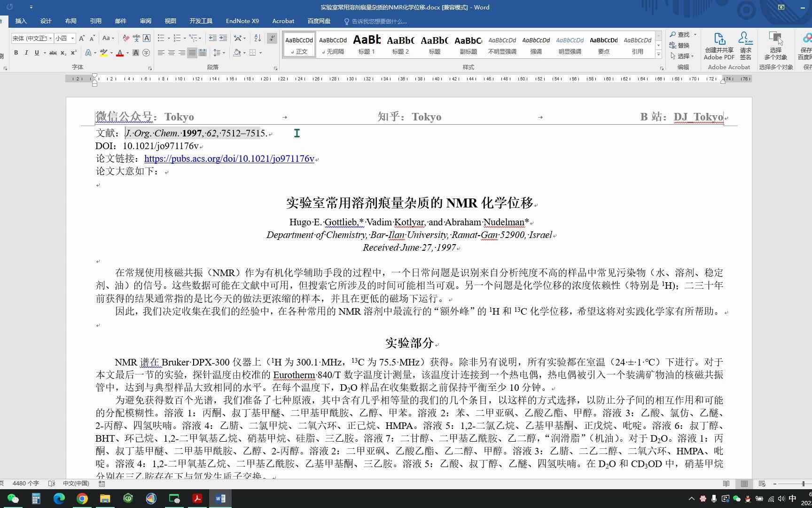Click the decrease font size icon
Viewport: 812px width, 508px height.
[93, 38]
